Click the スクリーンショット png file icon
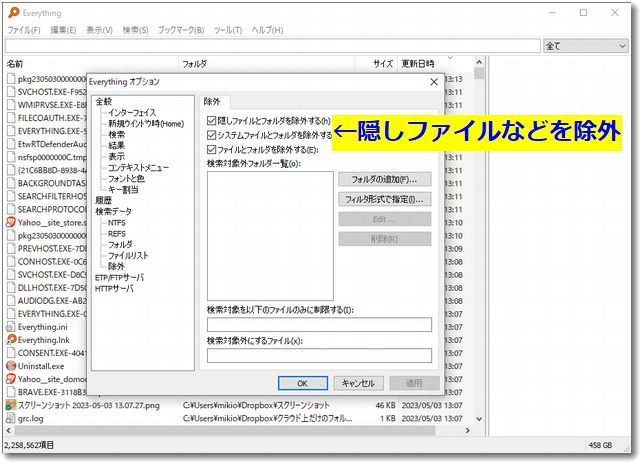The height and width of the screenshot is (462, 640). pyautogui.click(x=11, y=405)
